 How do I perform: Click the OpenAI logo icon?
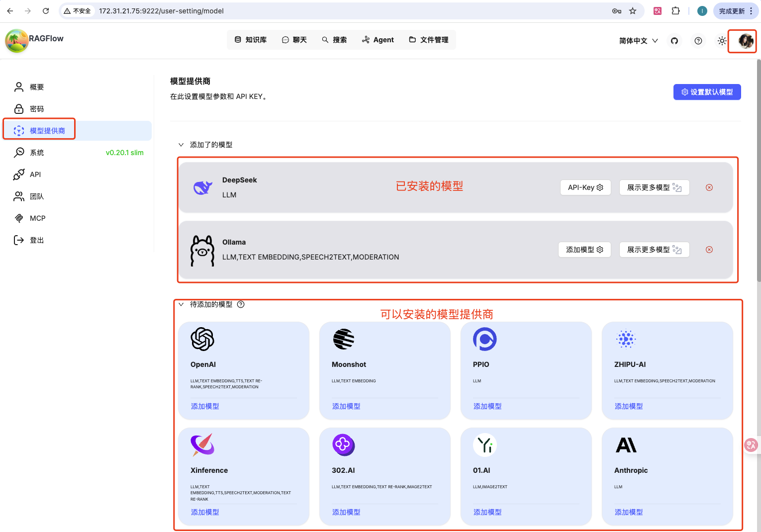pos(202,339)
